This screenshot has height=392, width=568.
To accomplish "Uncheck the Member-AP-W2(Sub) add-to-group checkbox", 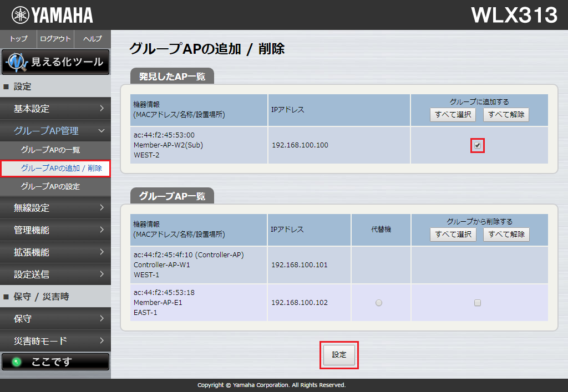I will [x=478, y=145].
